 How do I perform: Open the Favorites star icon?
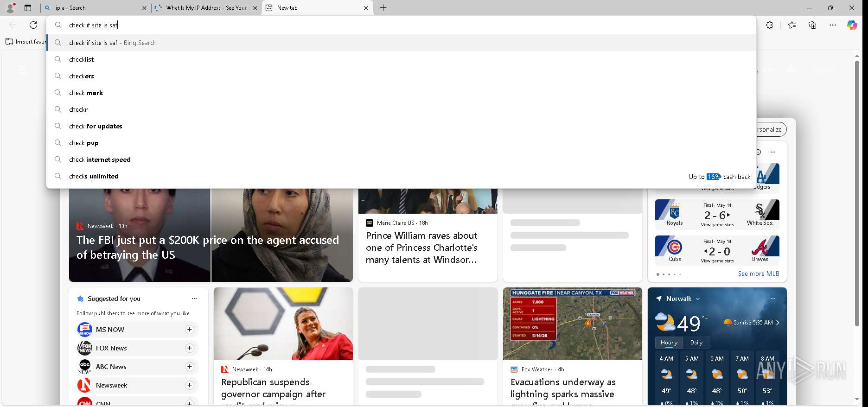792,25
